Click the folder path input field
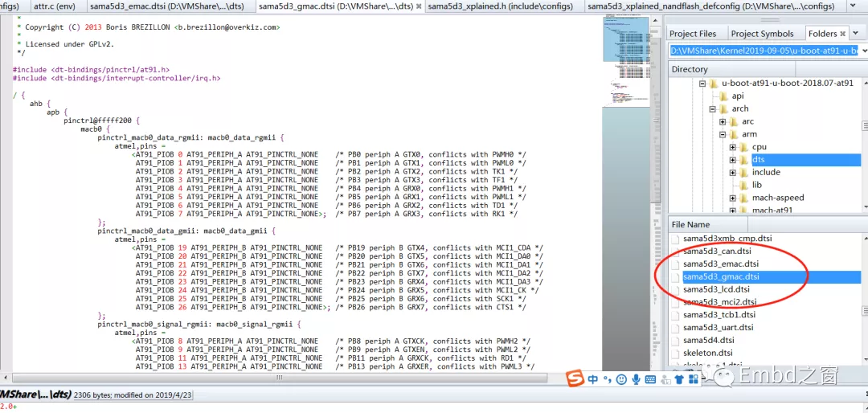Screen dimensions: 868x413 (764, 51)
